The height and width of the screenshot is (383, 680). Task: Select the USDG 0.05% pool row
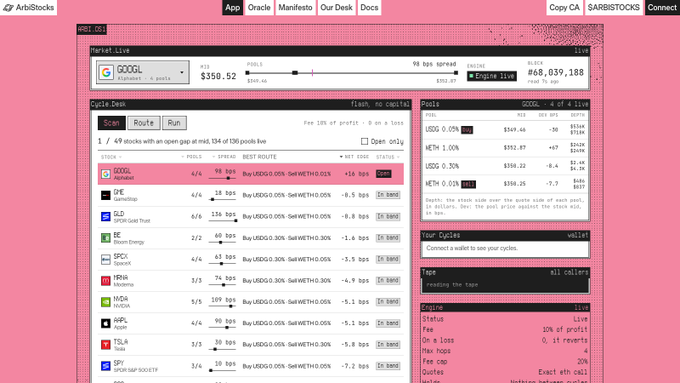coord(505,130)
